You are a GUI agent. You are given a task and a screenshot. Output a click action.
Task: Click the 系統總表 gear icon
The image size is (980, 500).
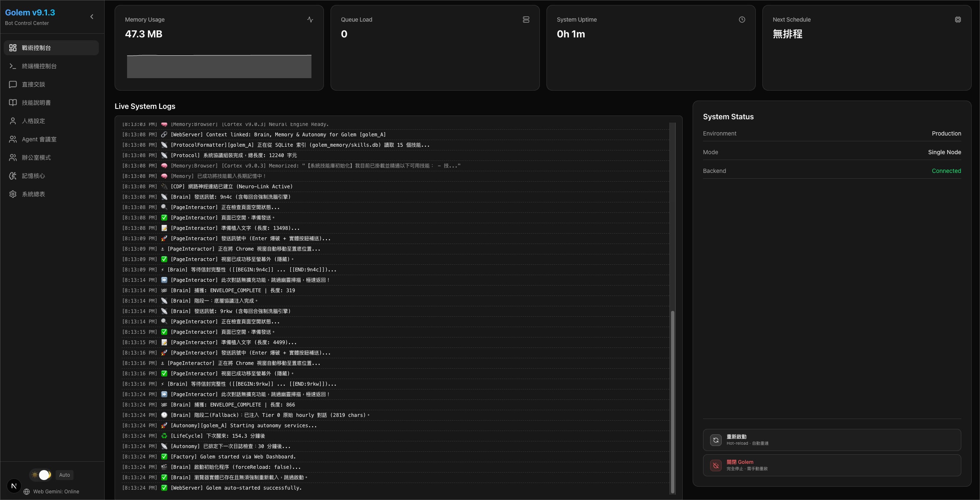(x=13, y=194)
